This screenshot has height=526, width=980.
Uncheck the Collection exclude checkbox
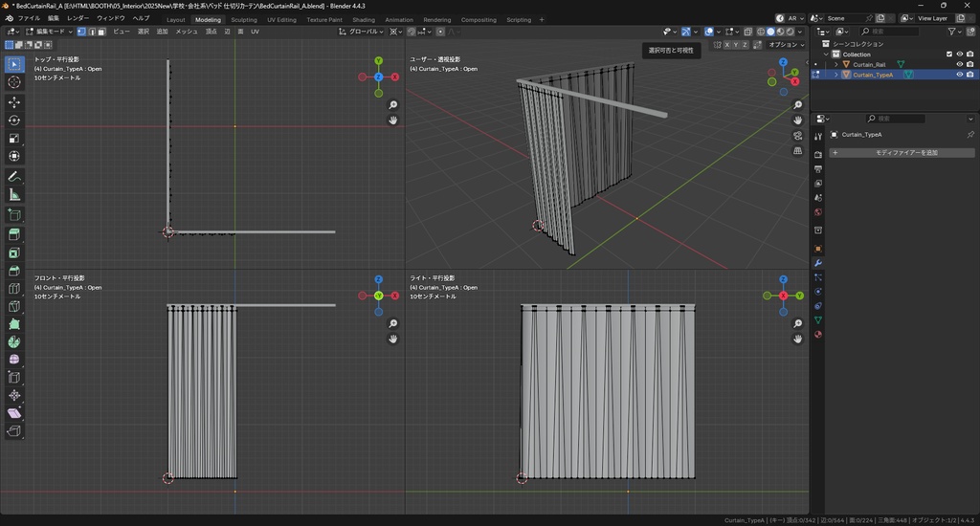point(949,55)
